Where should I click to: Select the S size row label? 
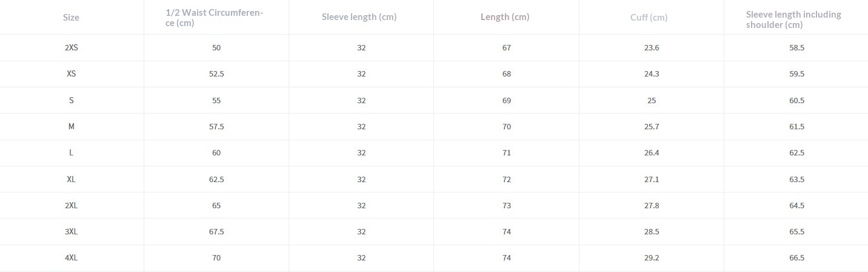71,101
